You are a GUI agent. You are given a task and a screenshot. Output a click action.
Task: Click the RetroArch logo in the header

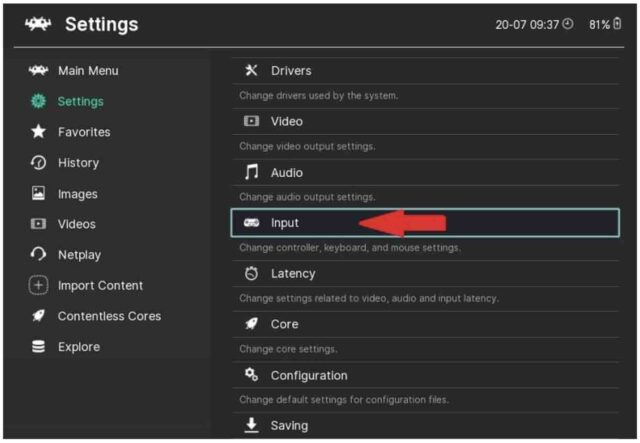coord(38,24)
